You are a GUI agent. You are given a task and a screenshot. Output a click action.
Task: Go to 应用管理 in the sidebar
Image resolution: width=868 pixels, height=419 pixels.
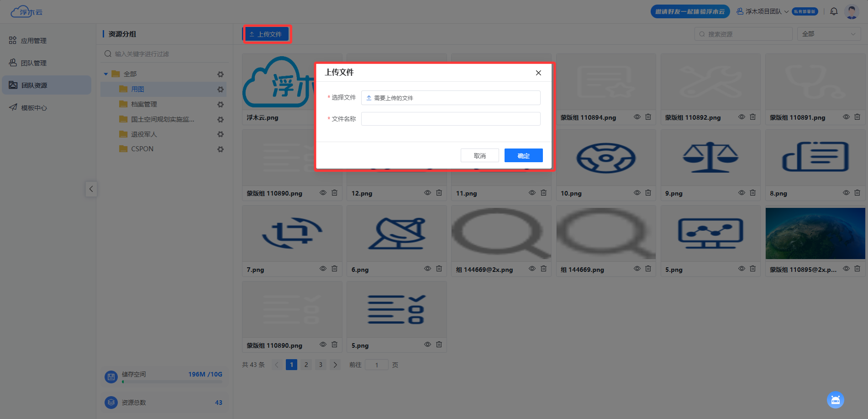coord(34,41)
